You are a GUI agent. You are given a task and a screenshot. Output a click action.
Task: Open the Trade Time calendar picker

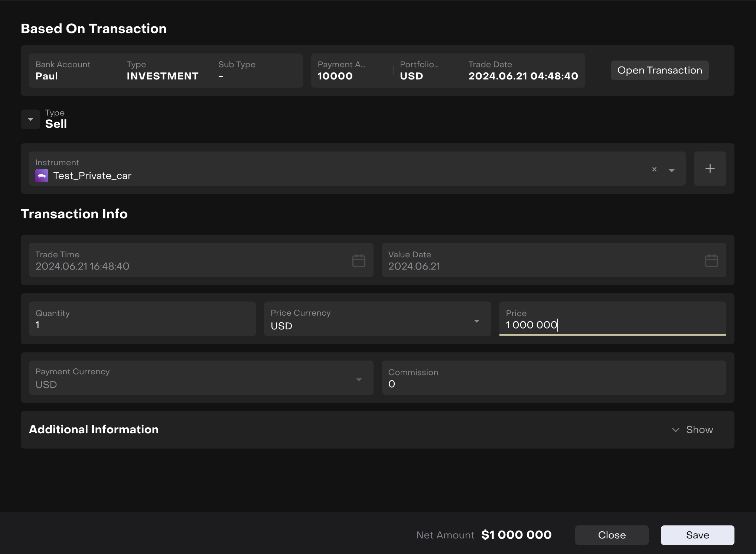(x=358, y=260)
